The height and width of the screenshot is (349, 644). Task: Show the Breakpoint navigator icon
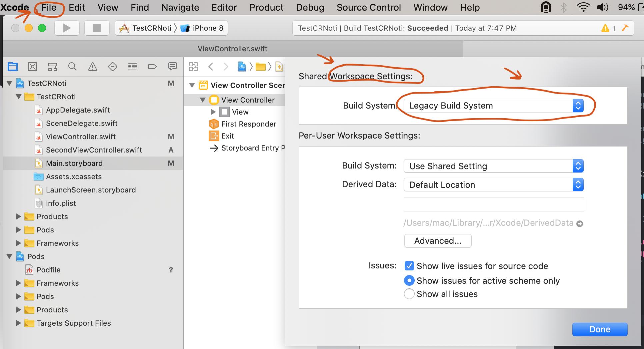[152, 67]
